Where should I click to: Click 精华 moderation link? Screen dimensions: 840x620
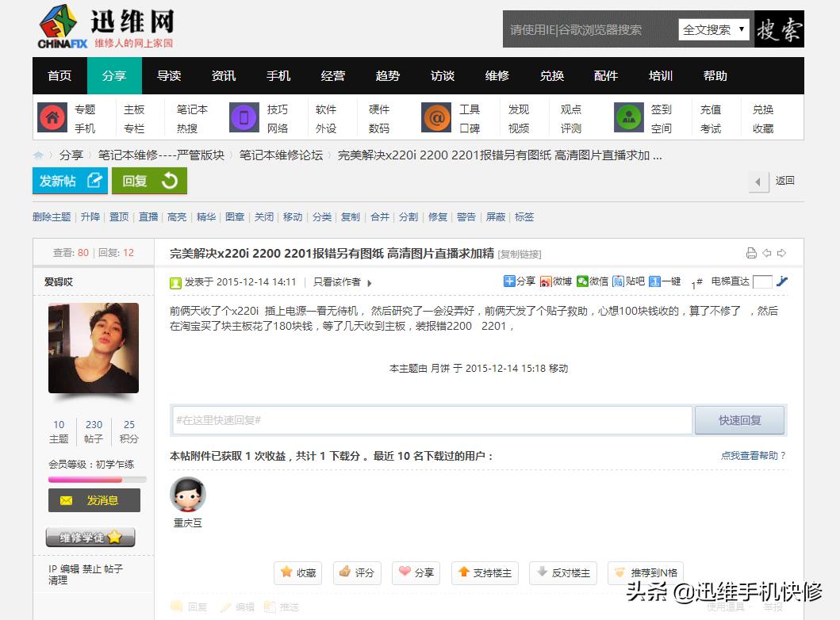[x=205, y=216]
